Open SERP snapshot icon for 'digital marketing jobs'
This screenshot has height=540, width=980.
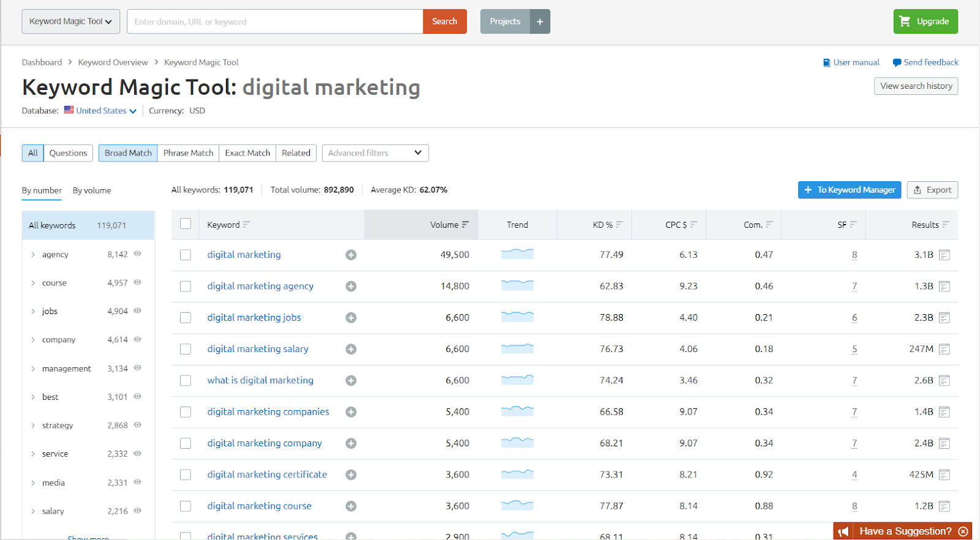944,318
